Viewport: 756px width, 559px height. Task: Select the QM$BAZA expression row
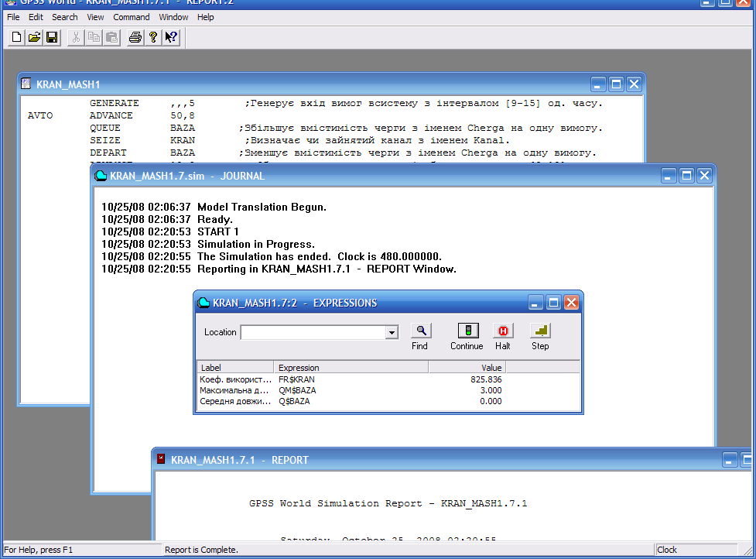coord(388,390)
